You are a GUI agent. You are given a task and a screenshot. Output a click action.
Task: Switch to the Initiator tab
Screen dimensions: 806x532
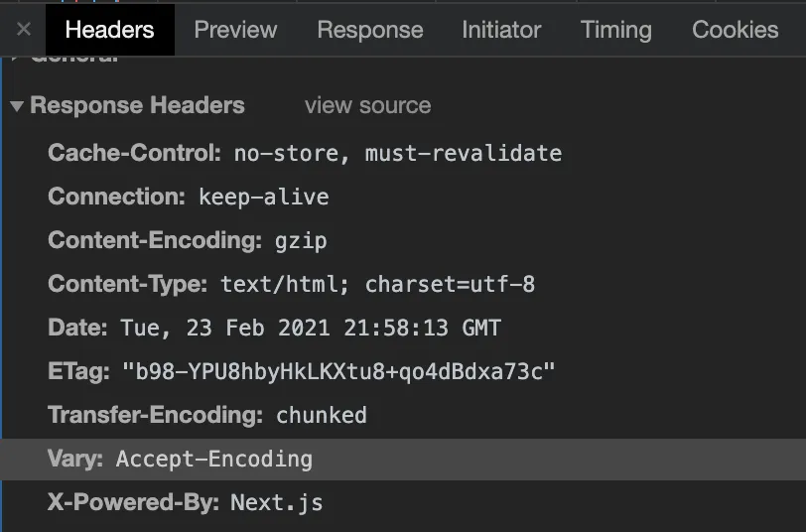tap(501, 30)
